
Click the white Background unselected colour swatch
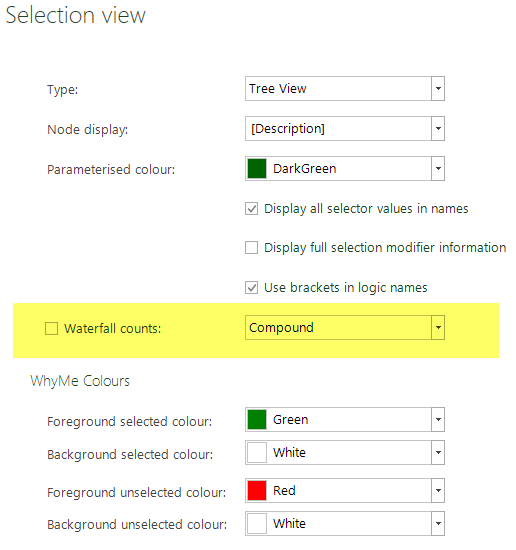pos(257,523)
